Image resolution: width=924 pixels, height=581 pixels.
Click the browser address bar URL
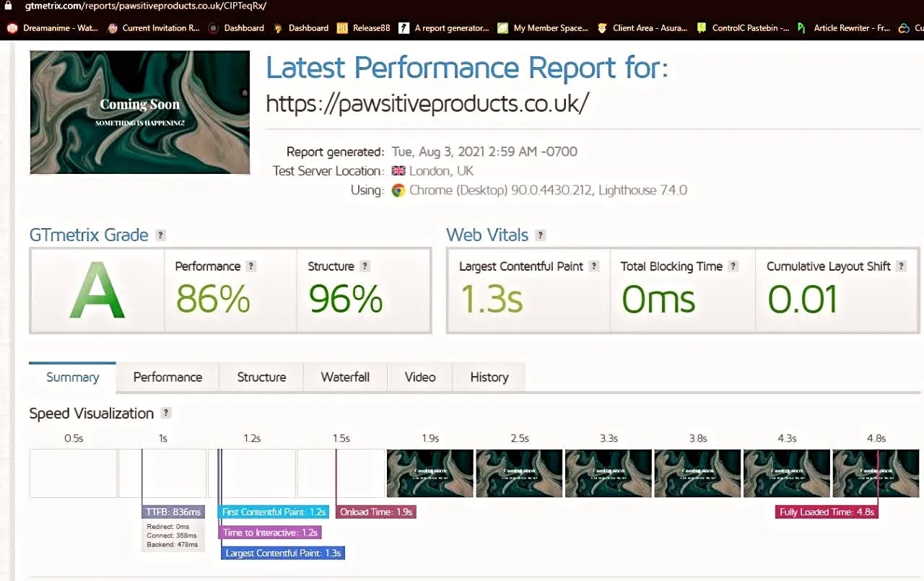145,6
